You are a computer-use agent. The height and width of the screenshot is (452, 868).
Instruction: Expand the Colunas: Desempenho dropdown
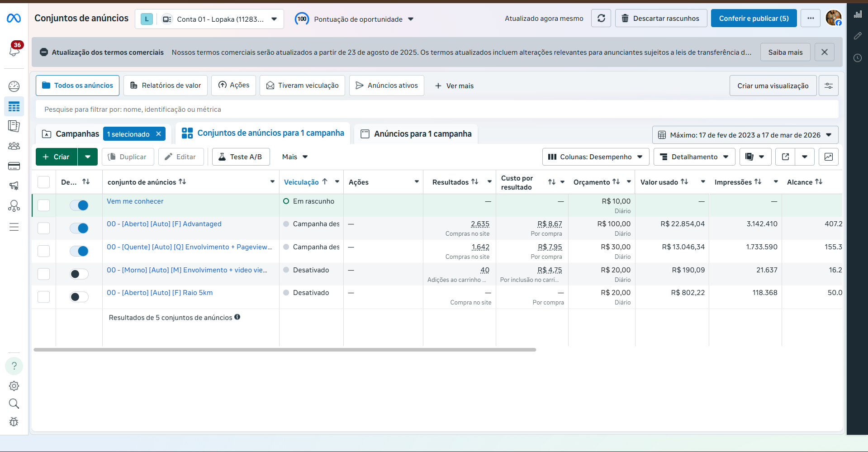click(595, 157)
